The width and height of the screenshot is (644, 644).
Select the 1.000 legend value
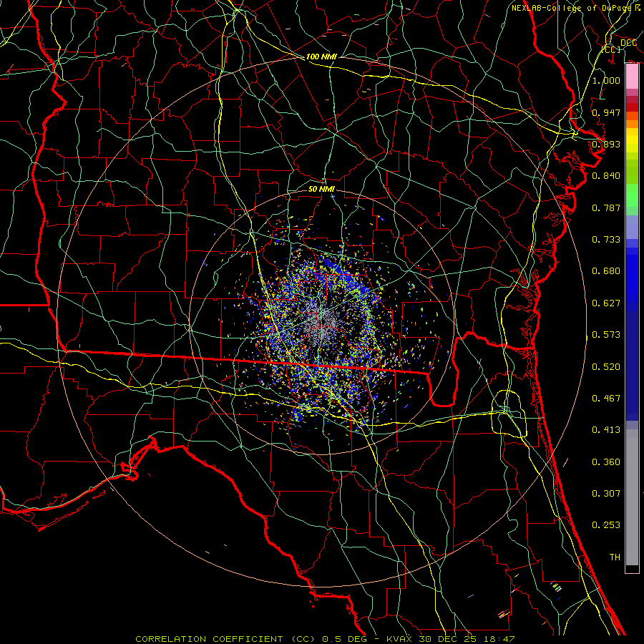[606, 80]
